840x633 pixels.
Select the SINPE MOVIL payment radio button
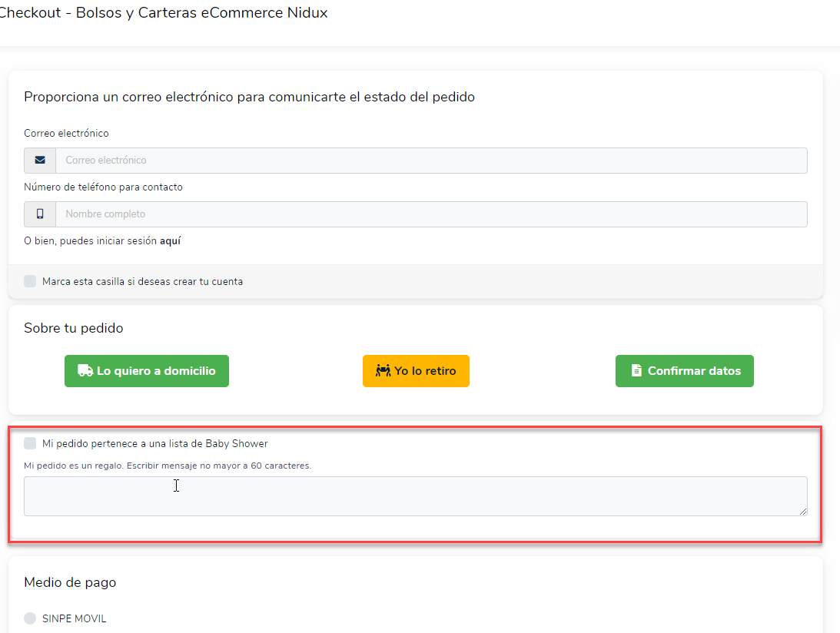(x=30, y=618)
